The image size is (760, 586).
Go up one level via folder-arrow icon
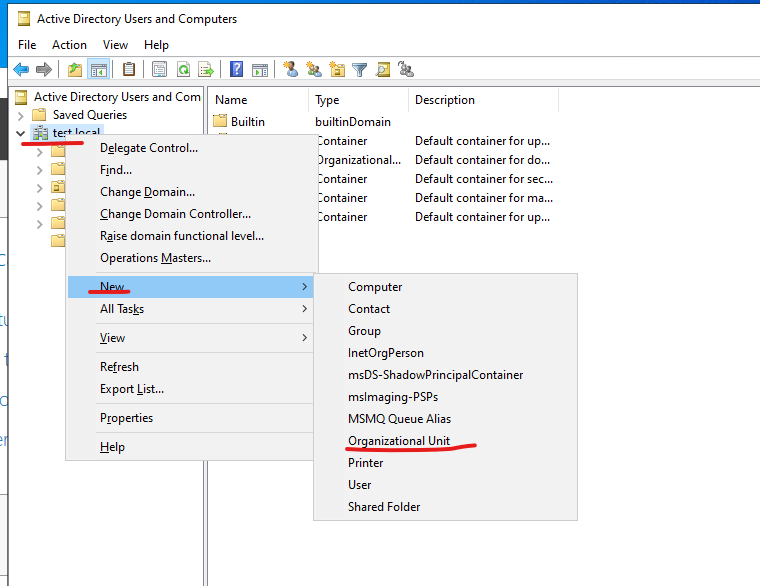click(x=75, y=70)
